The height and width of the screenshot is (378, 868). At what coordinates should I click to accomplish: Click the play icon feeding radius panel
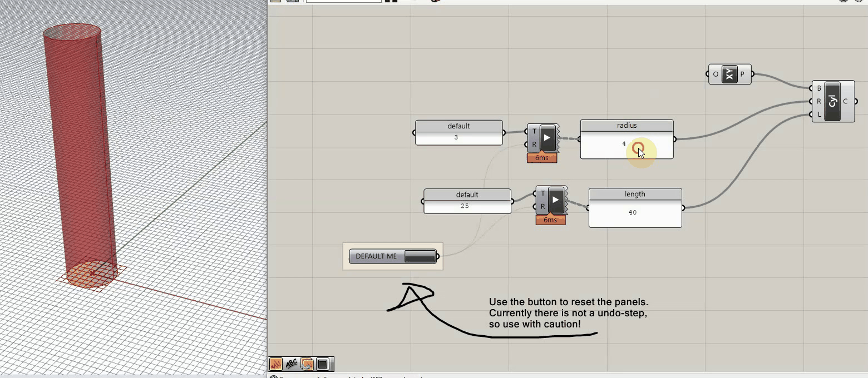(548, 138)
